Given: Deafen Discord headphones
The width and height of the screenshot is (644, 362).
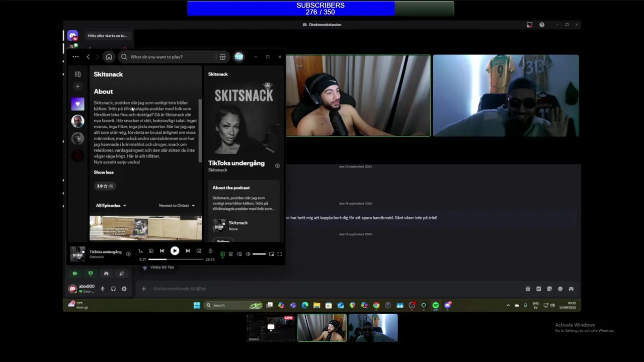Looking at the screenshot, I should point(113,289).
